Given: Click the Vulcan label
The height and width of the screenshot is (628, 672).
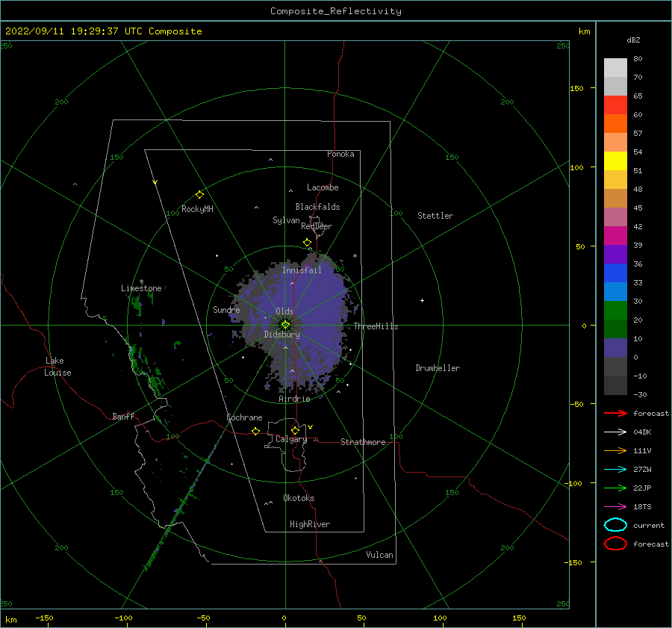Looking at the screenshot, I should tap(379, 555).
